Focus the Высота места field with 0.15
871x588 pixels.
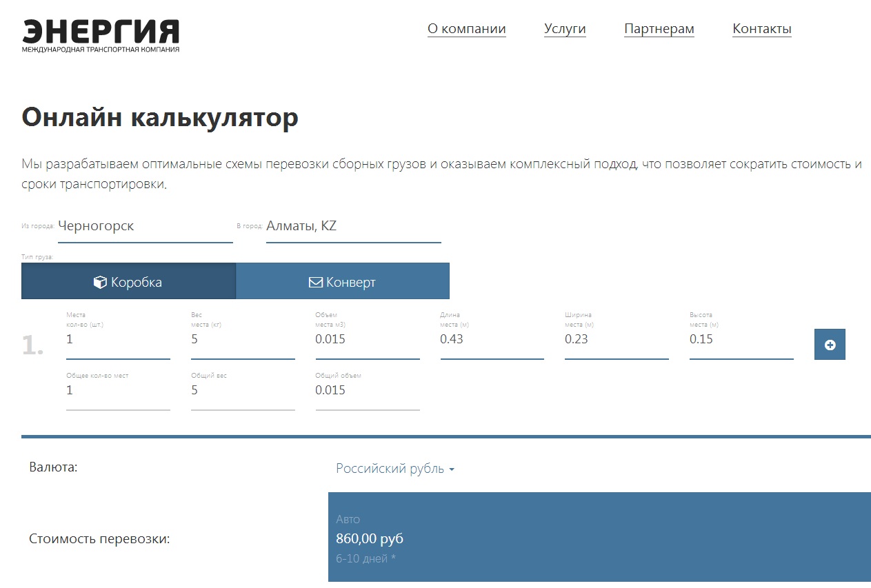(x=741, y=340)
